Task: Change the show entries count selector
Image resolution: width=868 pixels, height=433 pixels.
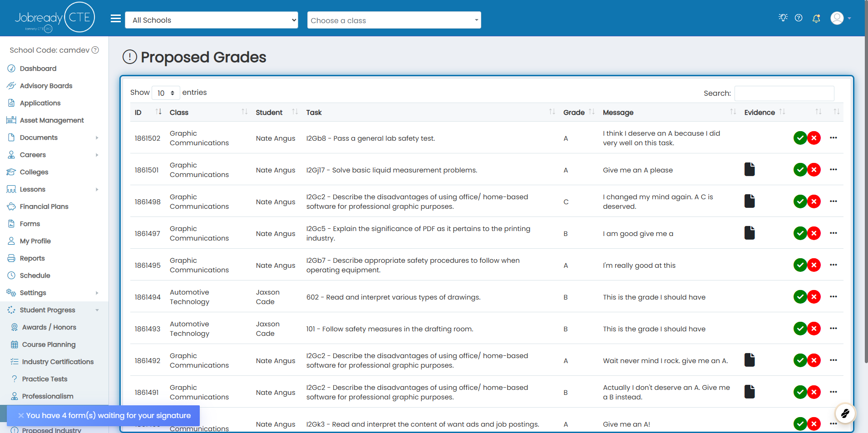Action: [x=166, y=93]
